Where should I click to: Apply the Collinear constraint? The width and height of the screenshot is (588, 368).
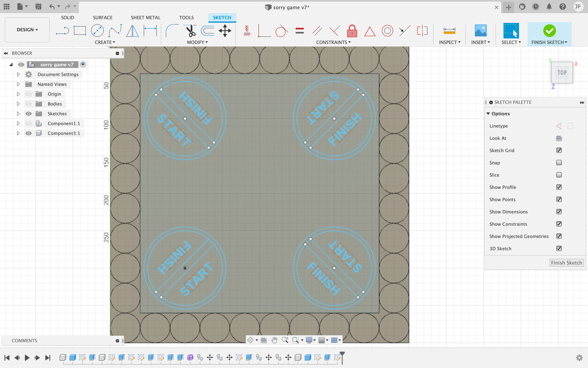coord(404,31)
